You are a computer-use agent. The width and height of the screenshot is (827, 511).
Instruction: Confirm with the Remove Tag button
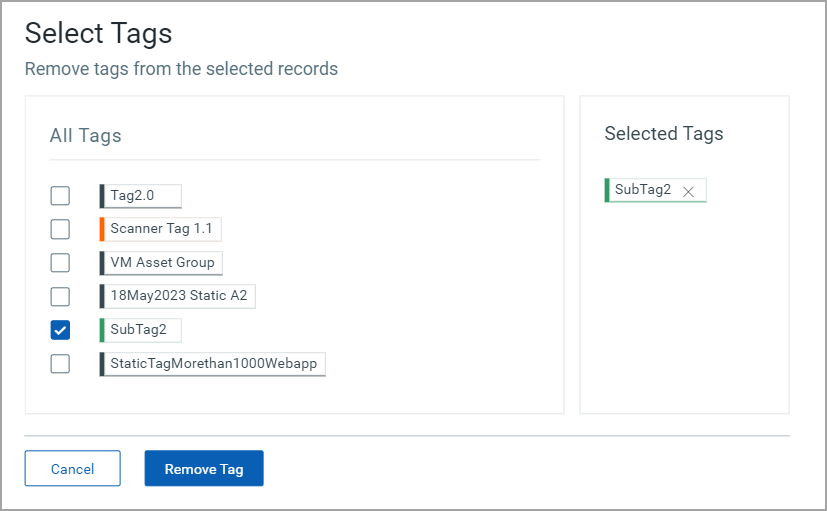[204, 468]
